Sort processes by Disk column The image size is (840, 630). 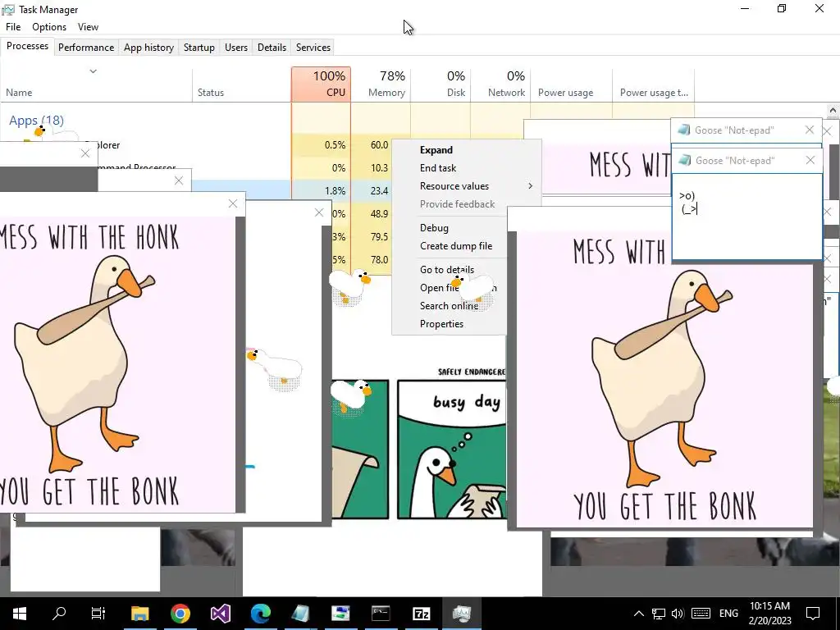pyautogui.click(x=441, y=84)
